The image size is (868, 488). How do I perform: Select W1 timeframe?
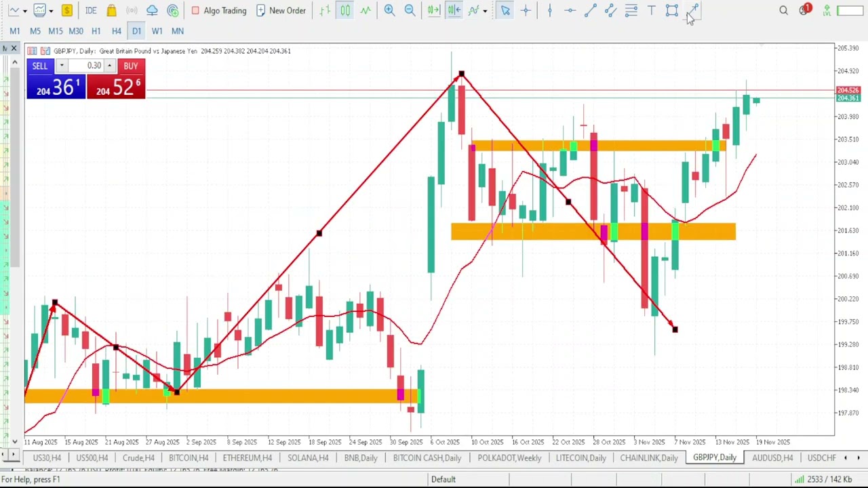coord(157,30)
